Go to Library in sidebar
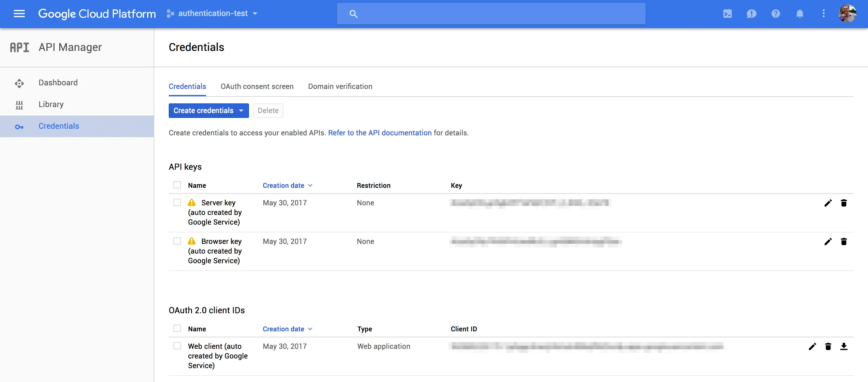The height and width of the screenshot is (382, 868). coord(51,105)
